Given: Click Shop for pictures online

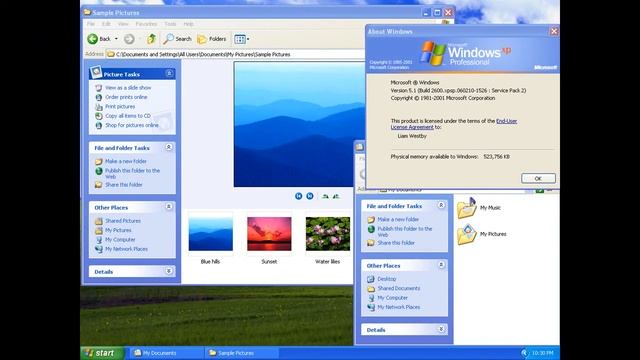Looking at the screenshot, I should (x=131, y=125).
